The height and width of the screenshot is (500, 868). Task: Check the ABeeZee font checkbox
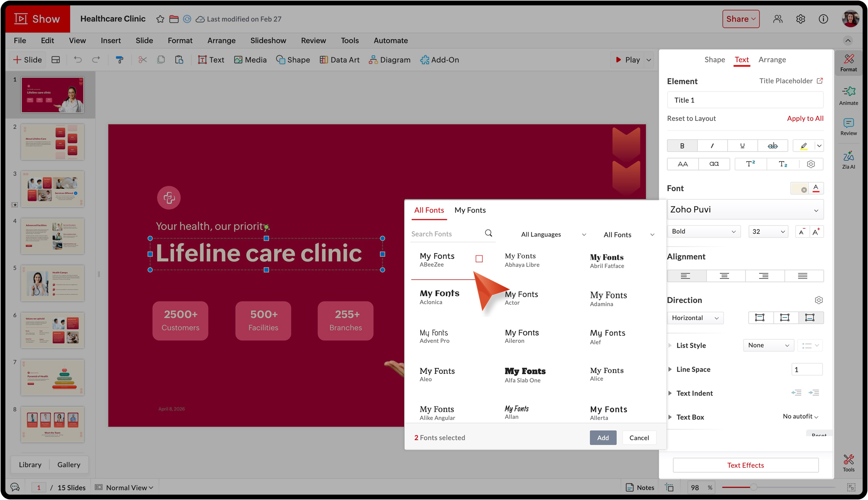tap(479, 259)
